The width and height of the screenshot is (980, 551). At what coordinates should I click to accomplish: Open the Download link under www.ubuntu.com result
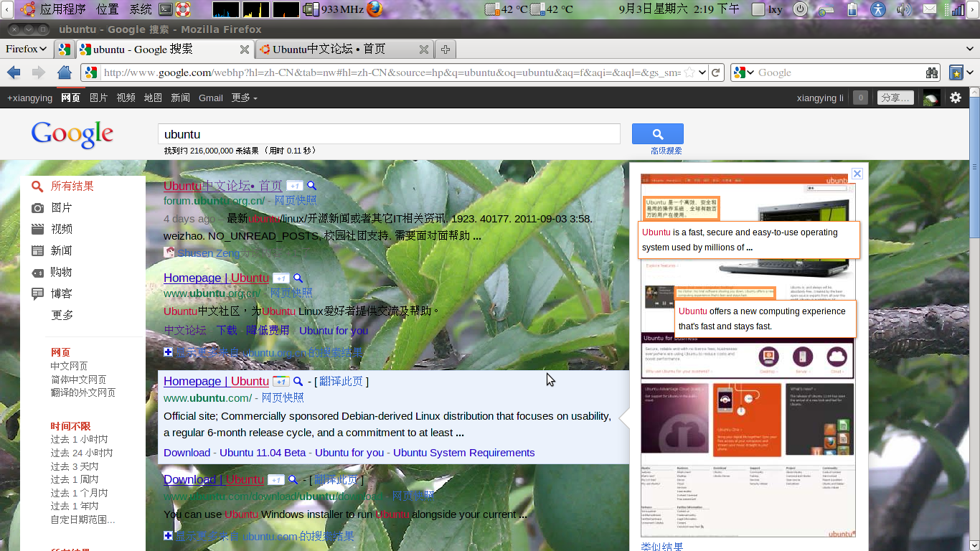[x=187, y=453]
